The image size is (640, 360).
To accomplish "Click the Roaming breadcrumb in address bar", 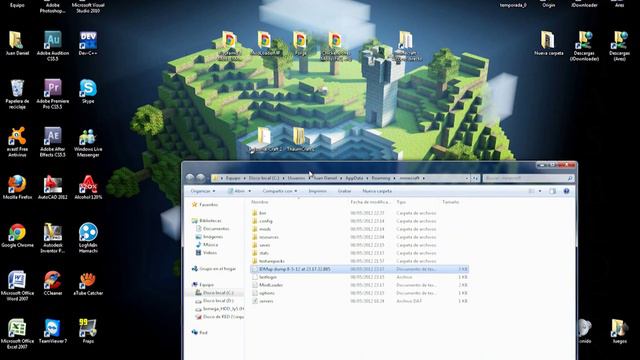I will (x=381, y=178).
